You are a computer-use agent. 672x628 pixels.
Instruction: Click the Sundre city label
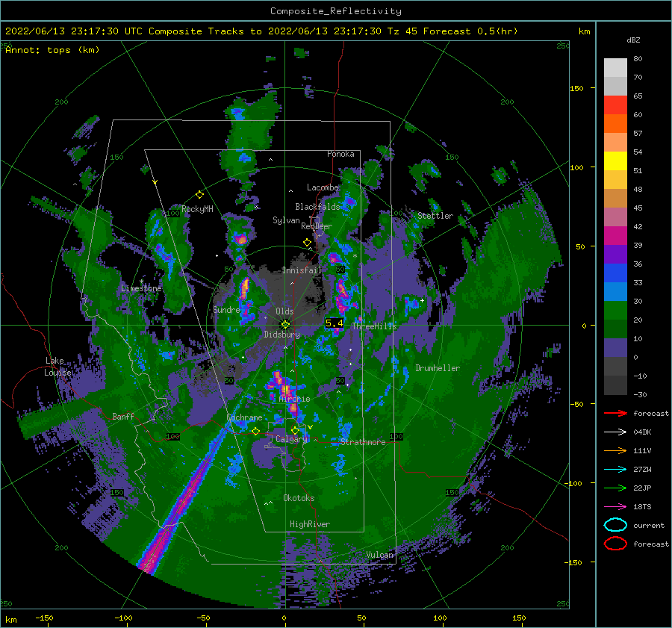pos(226,310)
